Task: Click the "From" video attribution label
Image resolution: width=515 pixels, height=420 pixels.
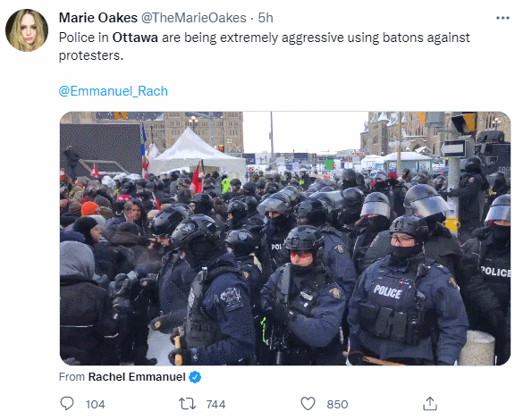Action: (x=72, y=376)
